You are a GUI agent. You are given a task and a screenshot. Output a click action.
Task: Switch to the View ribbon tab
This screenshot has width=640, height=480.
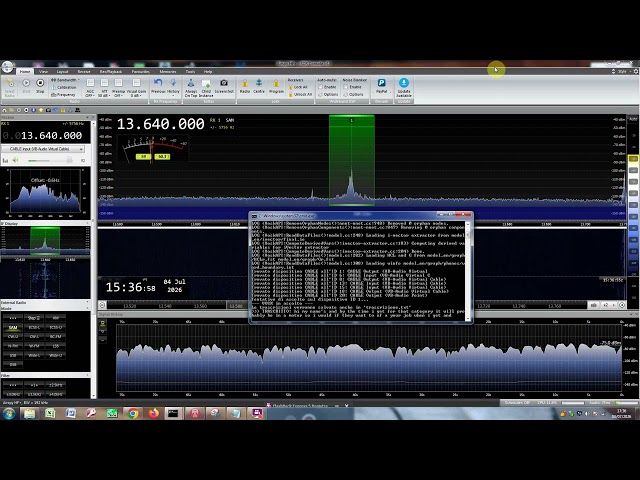tap(43, 71)
